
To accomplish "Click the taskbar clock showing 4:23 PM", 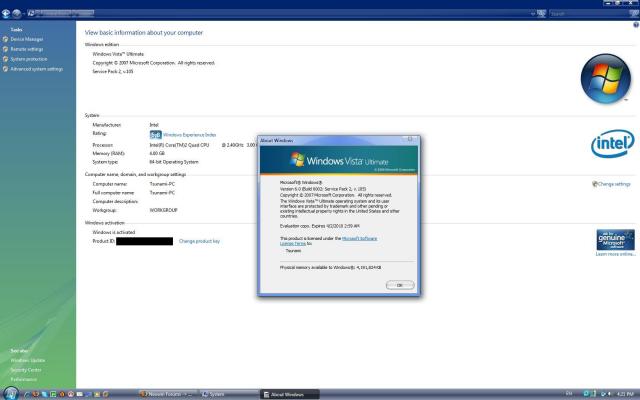I will tap(624, 394).
